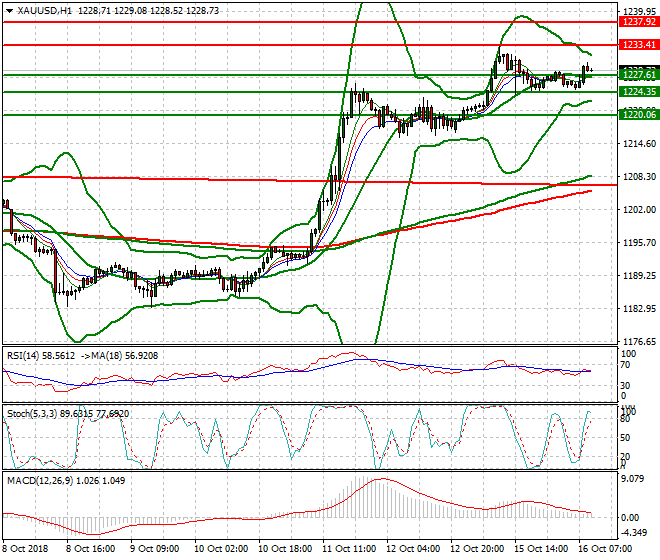Click the 8 Oct 16:00 time label
This screenshot has width=660, height=560.
click(90, 549)
